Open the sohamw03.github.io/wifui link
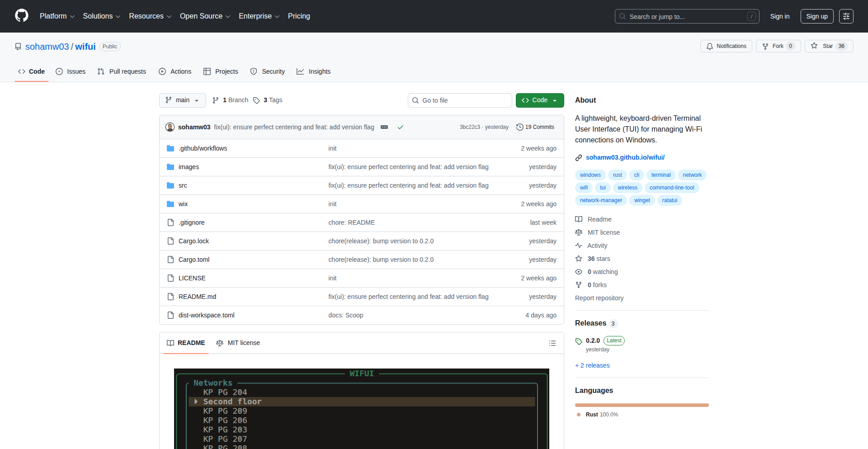 [x=625, y=157]
